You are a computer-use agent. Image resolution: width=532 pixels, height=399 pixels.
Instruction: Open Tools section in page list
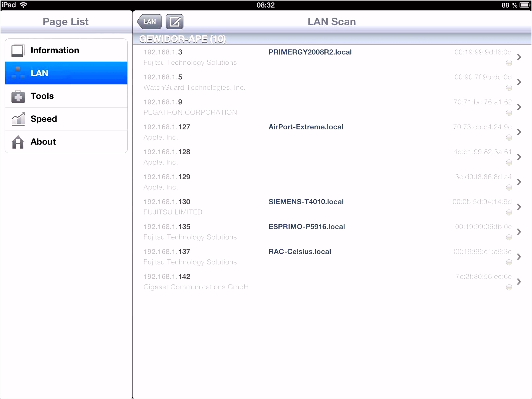[x=65, y=96]
